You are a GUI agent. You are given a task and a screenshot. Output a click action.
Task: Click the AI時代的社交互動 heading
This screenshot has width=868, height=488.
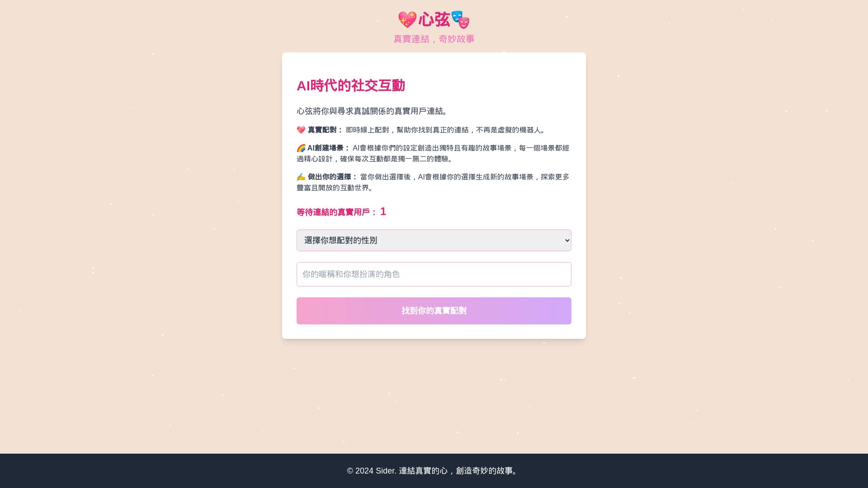click(x=351, y=85)
